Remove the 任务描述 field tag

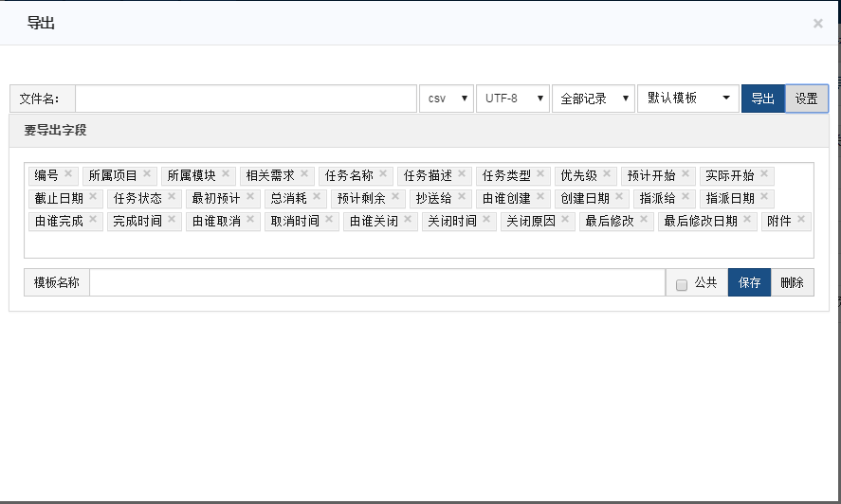(462, 173)
